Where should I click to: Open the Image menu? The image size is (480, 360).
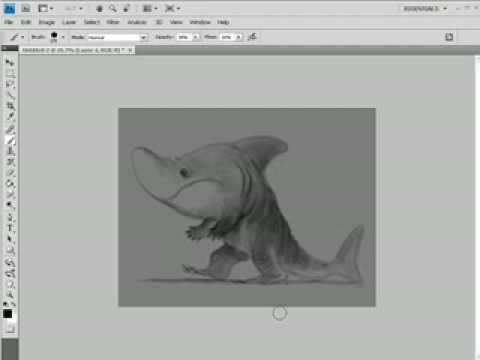coord(47,22)
